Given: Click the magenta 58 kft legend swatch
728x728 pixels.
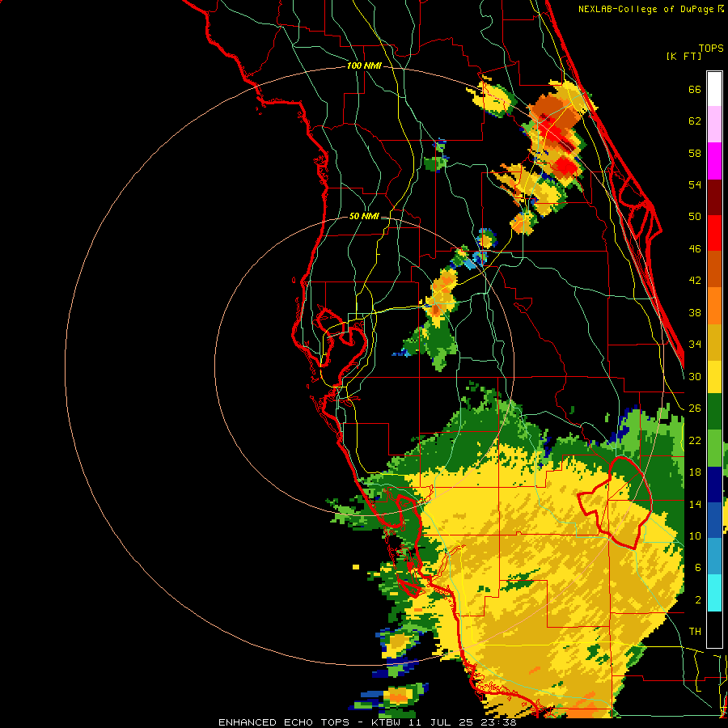Looking at the screenshot, I should (x=714, y=161).
